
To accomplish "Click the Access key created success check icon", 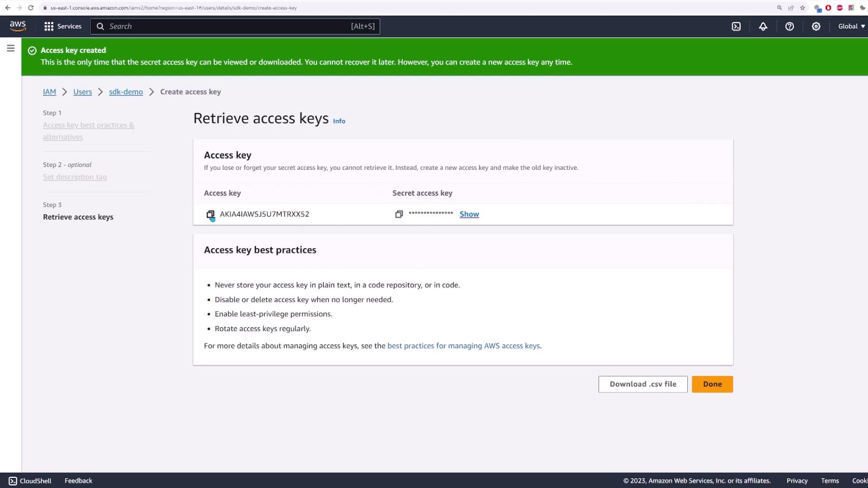I will click(32, 51).
